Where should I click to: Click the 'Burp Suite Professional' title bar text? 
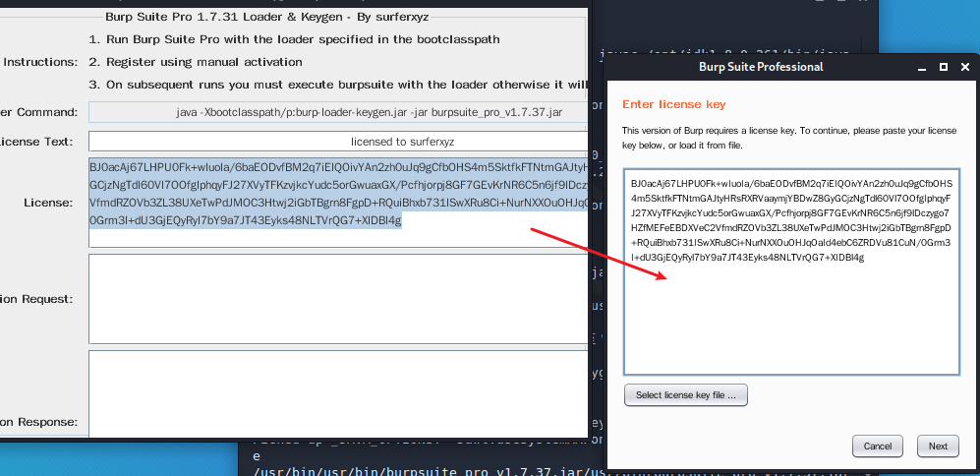(x=761, y=67)
